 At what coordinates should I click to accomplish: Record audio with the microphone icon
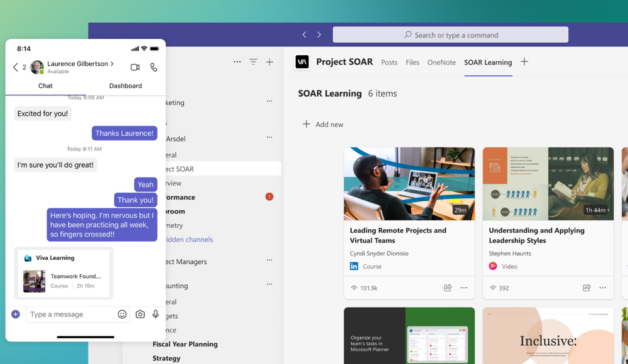(x=156, y=314)
